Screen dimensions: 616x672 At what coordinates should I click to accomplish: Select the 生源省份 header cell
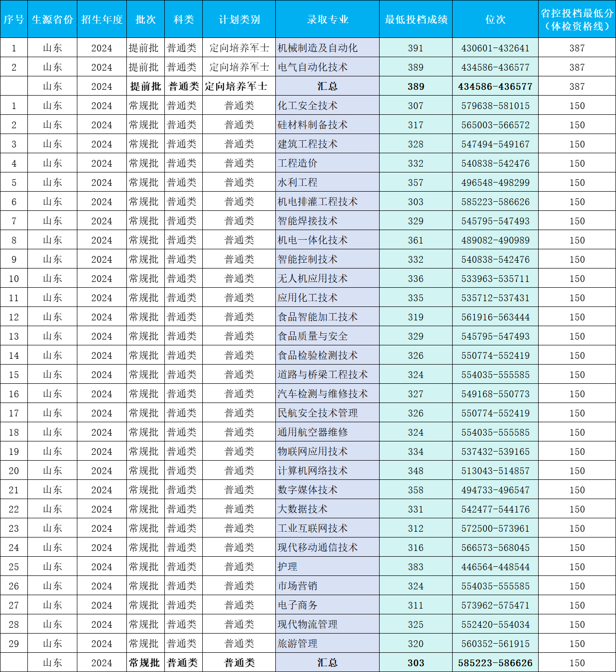[x=52, y=19]
